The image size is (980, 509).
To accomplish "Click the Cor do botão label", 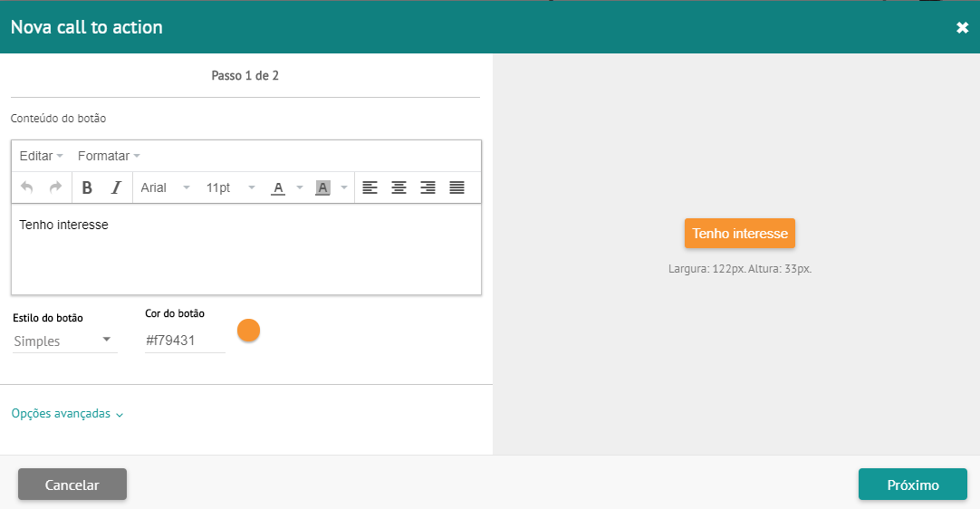I will click(x=175, y=313).
